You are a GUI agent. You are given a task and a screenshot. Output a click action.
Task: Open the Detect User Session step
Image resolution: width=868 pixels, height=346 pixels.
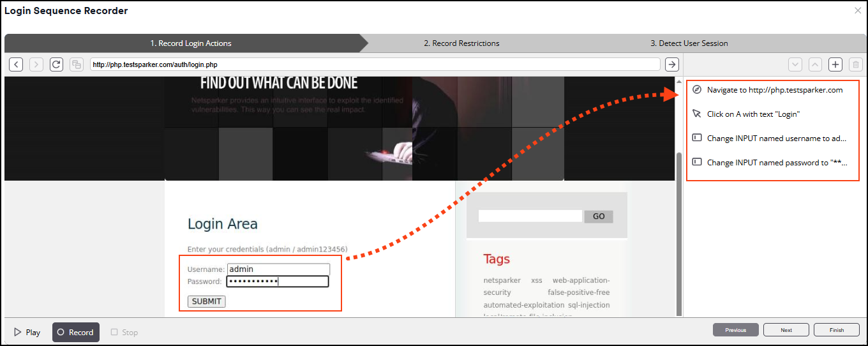689,43
